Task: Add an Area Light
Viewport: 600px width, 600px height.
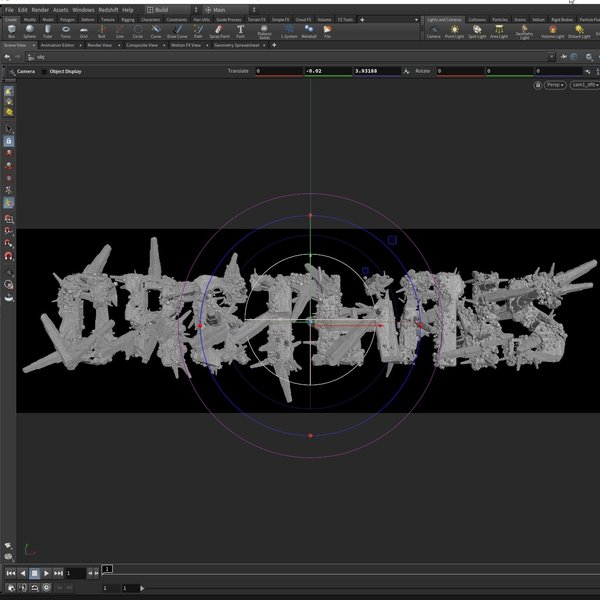Action: [x=499, y=31]
